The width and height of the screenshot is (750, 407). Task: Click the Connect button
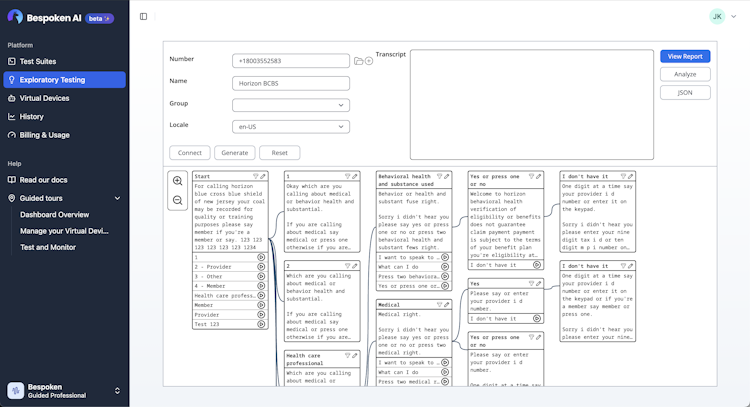[x=190, y=153]
